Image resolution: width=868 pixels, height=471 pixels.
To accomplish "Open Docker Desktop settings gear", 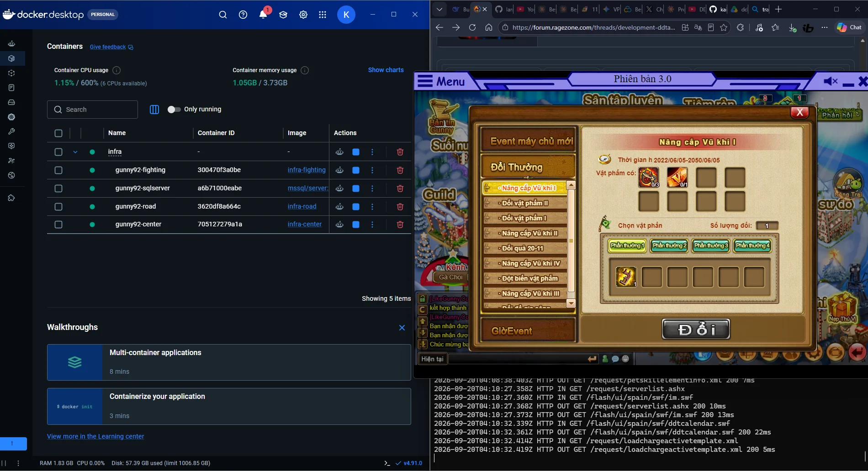I will (x=303, y=15).
